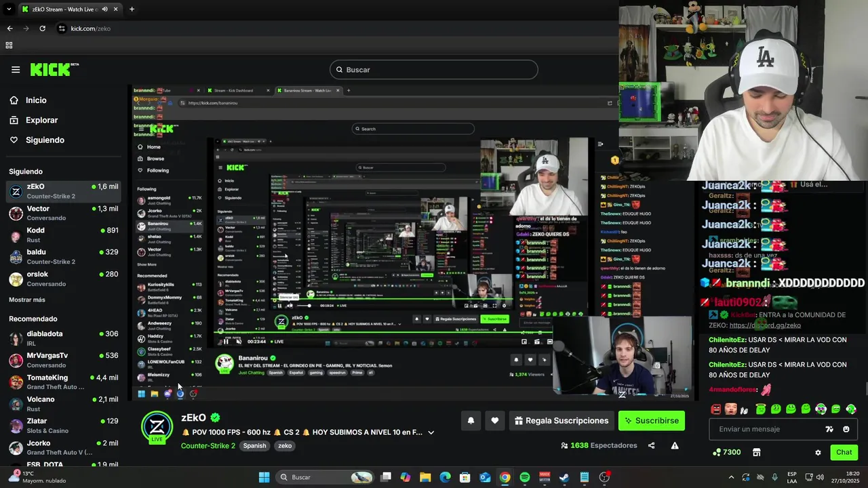Send message with green Chat button

pyautogui.click(x=844, y=452)
